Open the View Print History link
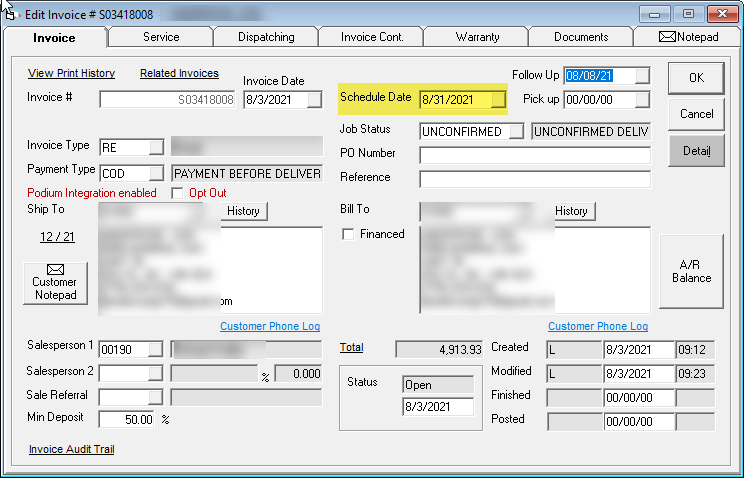This screenshot has height=478, width=744. point(71,74)
